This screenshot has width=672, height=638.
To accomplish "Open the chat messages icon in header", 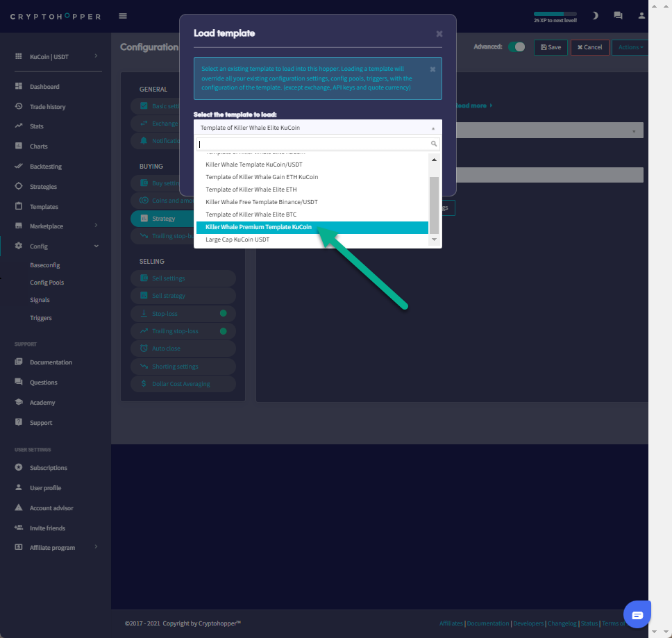I will point(618,16).
